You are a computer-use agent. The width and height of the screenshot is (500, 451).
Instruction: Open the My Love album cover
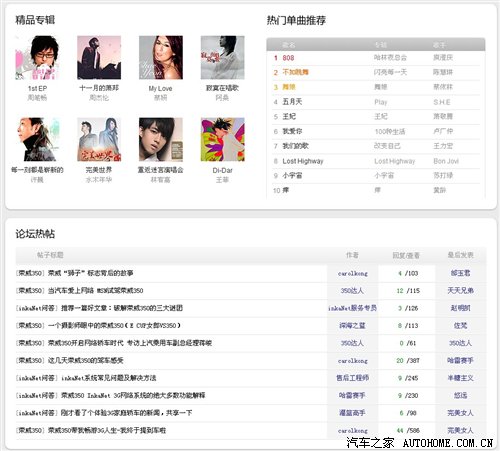coord(161,58)
